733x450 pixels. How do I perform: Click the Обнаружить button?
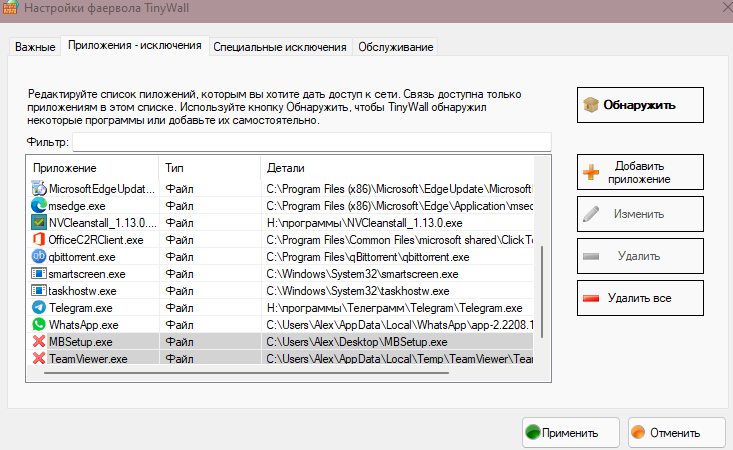point(640,105)
